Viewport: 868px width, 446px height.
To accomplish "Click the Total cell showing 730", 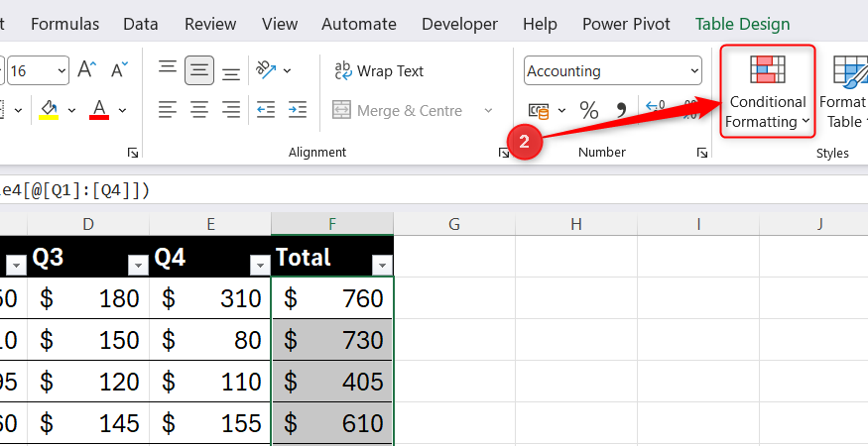I will (x=332, y=340).
